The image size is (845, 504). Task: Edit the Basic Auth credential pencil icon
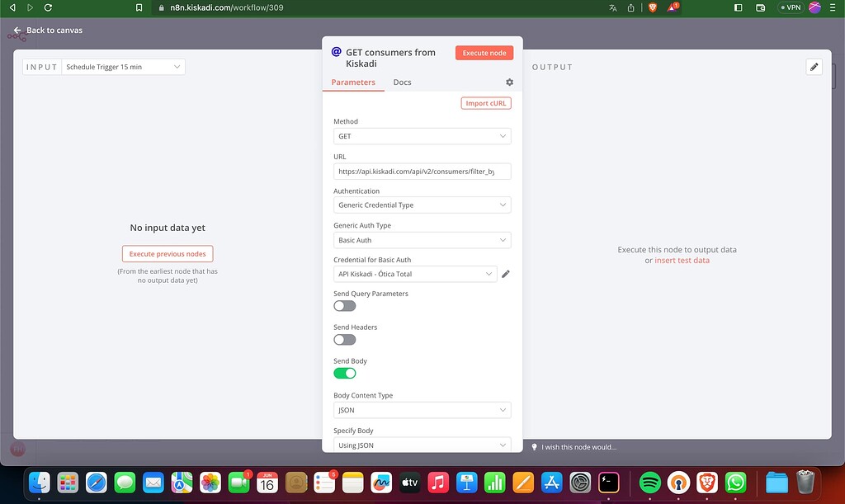pyautogui.click(x=506, y=274)
